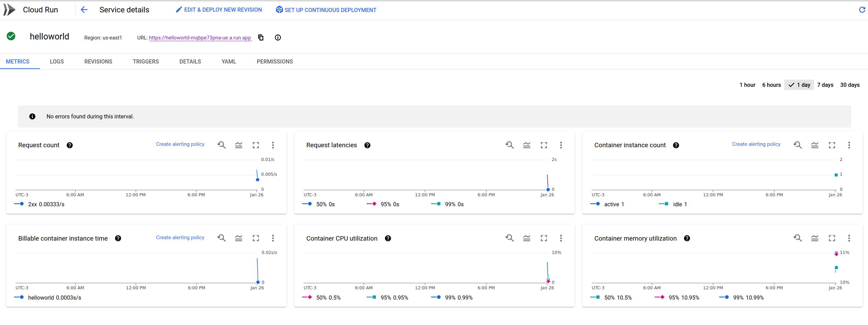Reset zoom on Billable container instance time
The image size is (868, 325).
pyautogui.click(x=222, y=238)
